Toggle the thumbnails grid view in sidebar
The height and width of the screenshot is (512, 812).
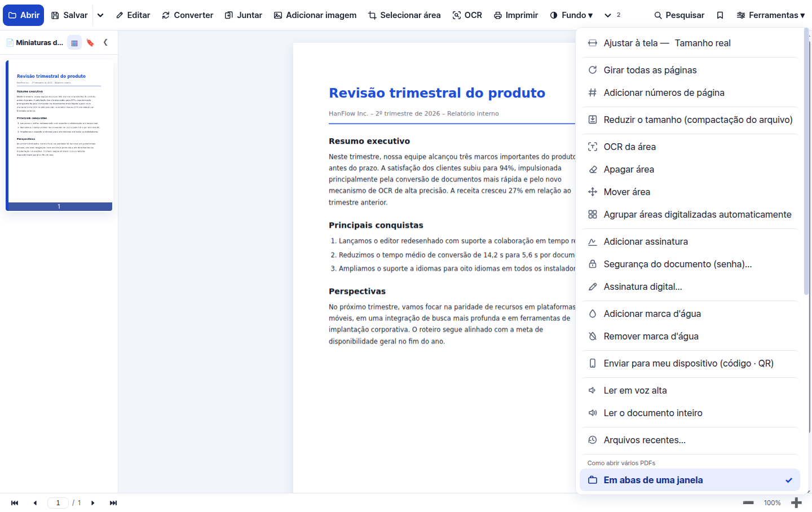pyautogui.click(x=74, y=42)
